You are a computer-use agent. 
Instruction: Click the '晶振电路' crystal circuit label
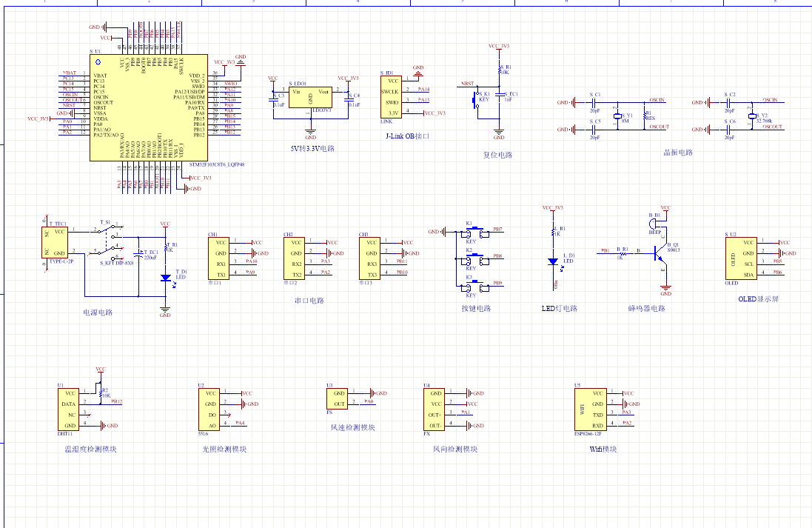tap(678, 153)
